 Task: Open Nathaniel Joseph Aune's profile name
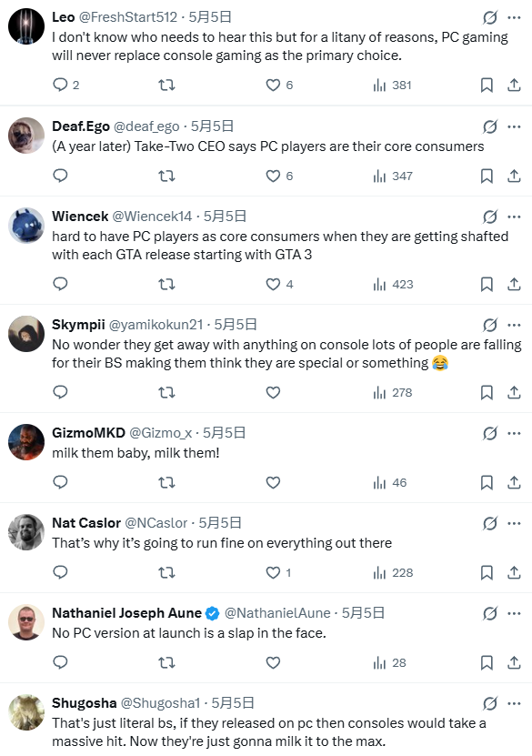pos(126,613)
